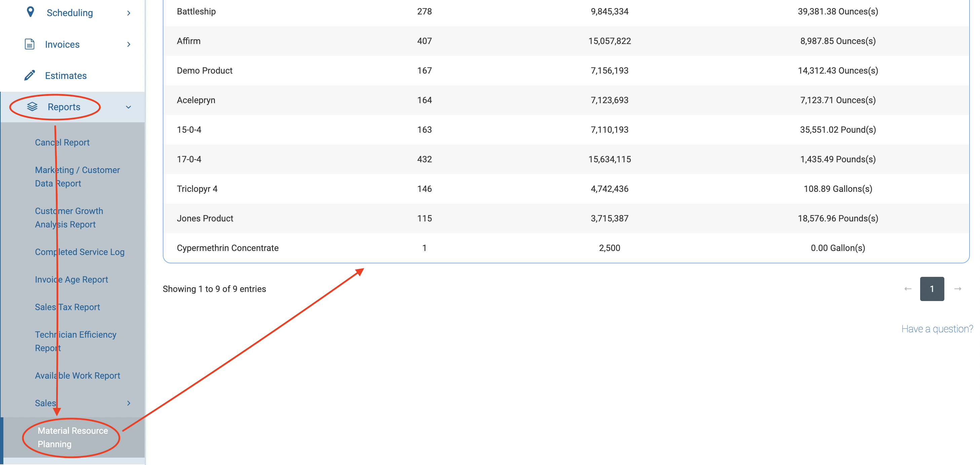Select Material Resource Planning menu item

[73, 437]
